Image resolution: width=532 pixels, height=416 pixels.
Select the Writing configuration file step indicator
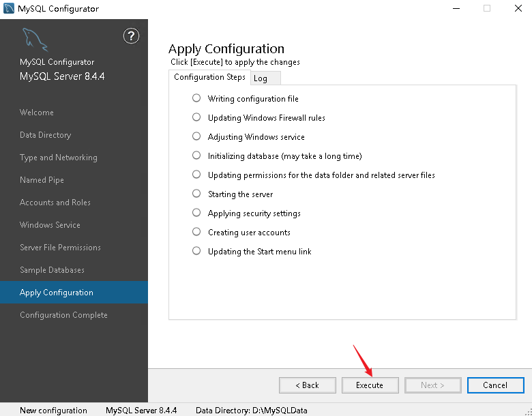[196, 98]
